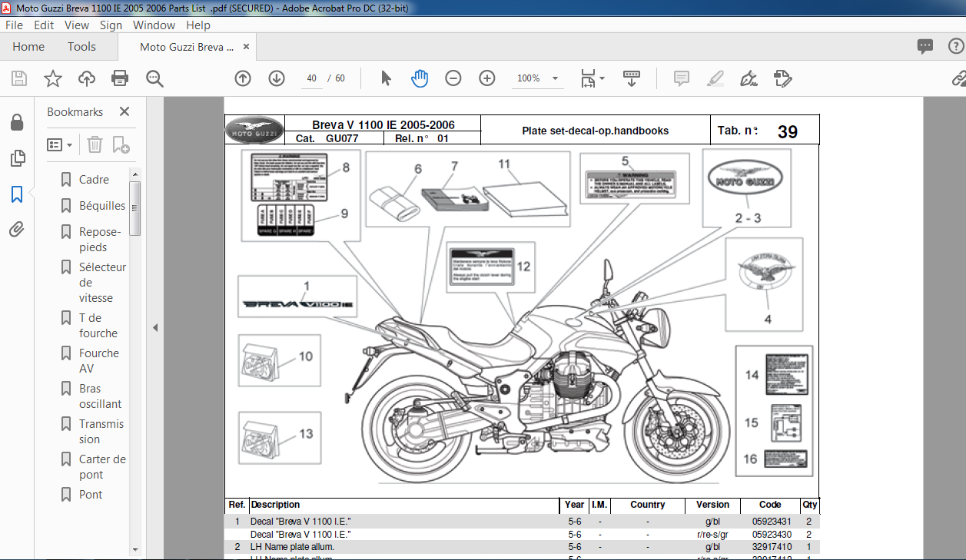Open the Attachments paperclip panel

17,230
